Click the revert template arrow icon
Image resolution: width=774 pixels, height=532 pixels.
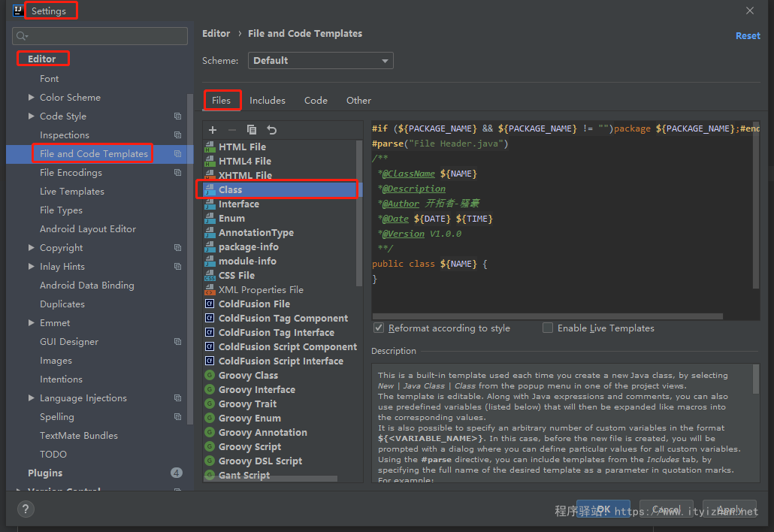point(271,130)
